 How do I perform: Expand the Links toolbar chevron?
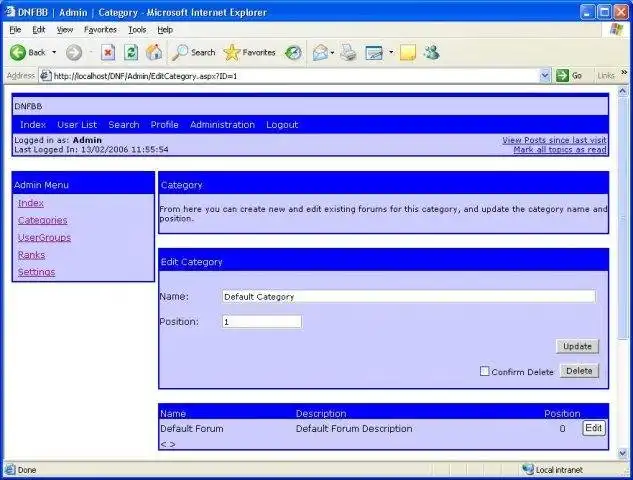tap(624, 73)
